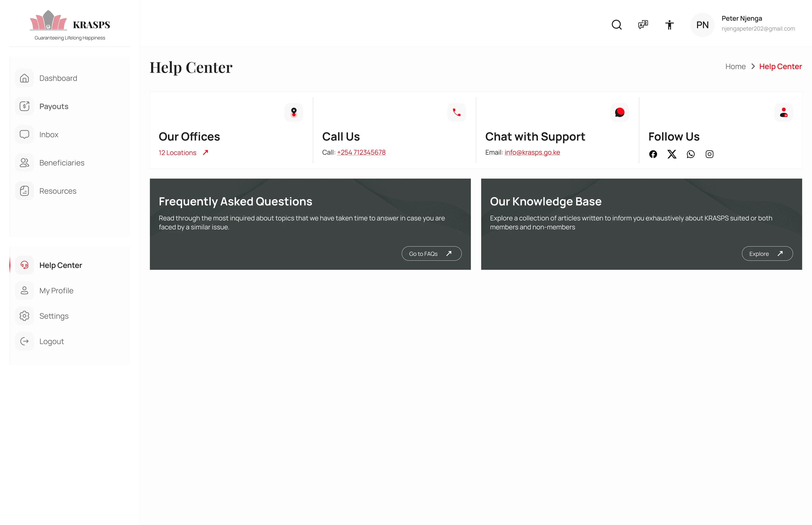Open the Facebook social icon

click(x=653, y=154)
